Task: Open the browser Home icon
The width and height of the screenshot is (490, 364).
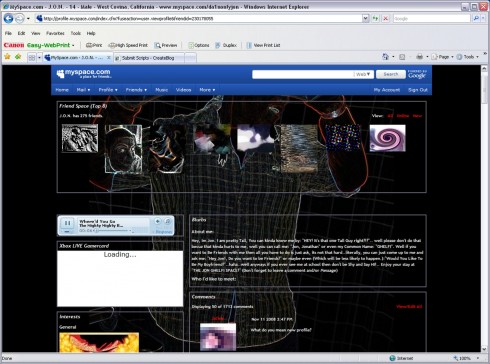Action: [x=385, y=57]
